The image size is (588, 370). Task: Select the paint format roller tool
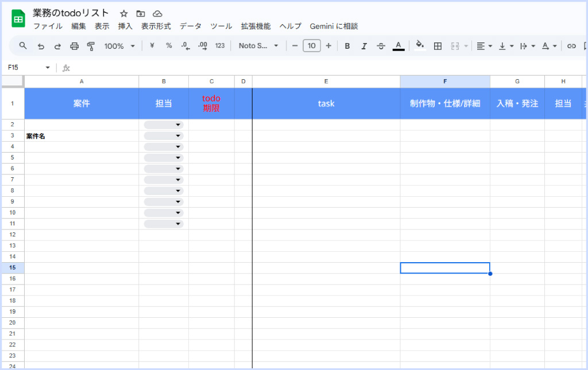[91, 46]
